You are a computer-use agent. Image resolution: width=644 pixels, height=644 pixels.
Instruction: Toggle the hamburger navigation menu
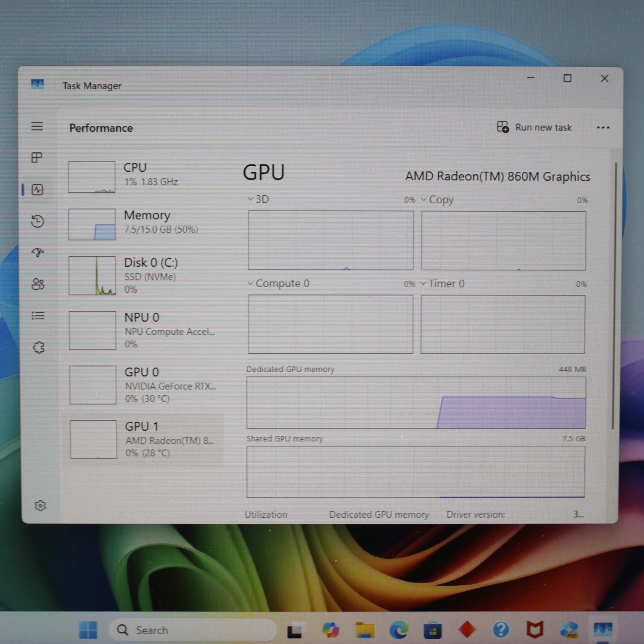(37, 126)
